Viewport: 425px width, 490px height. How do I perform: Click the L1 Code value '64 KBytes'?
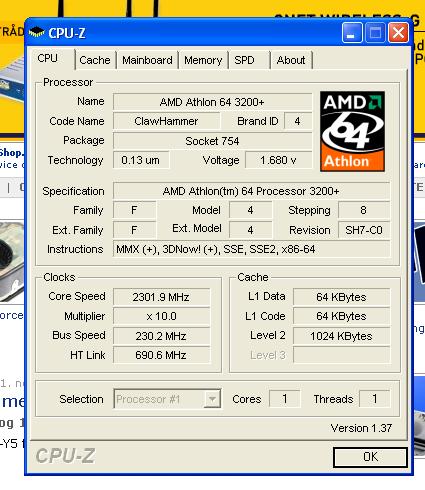341,316
